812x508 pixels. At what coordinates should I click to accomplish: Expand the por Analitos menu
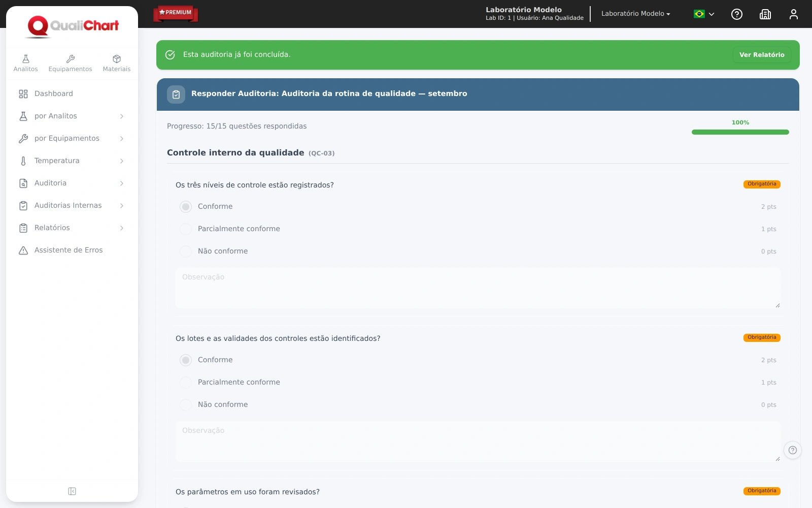pos(72,116)
